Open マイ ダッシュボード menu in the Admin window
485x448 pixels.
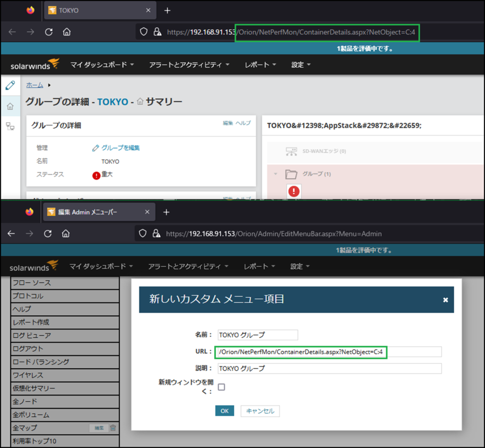pos(101,266)
